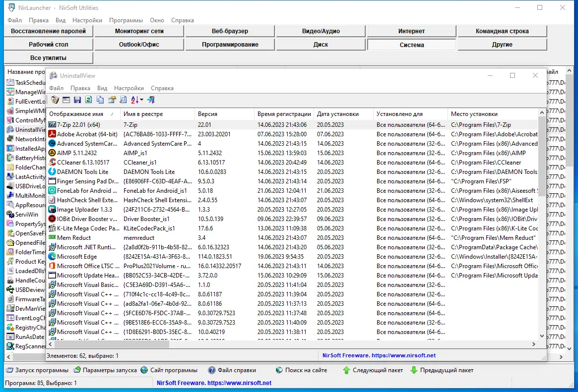Image resolution: width=578 pixels, height=392 pixels.
Task: Open NirSoft link in UninstallView status bar
Action: point(379,355)
